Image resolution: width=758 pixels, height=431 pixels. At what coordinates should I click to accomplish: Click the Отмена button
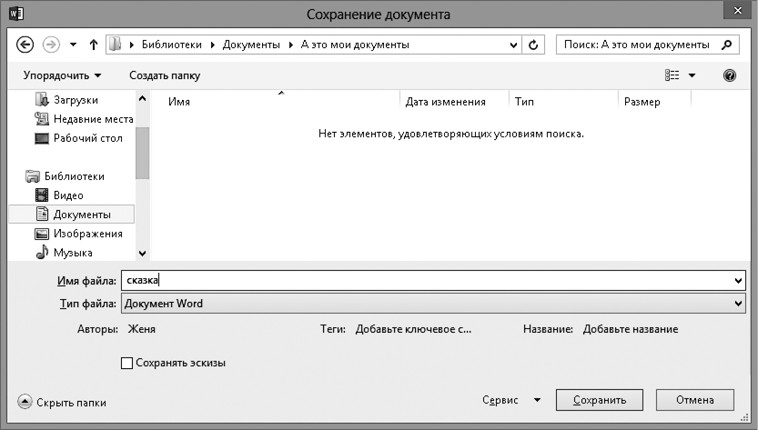(x=695, y=400)
